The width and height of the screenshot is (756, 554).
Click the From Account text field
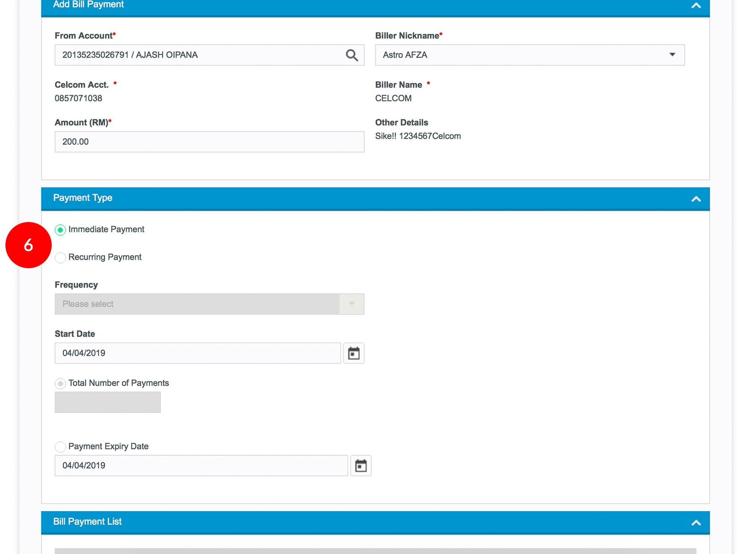pyautogui.click(x=197, y=55)
